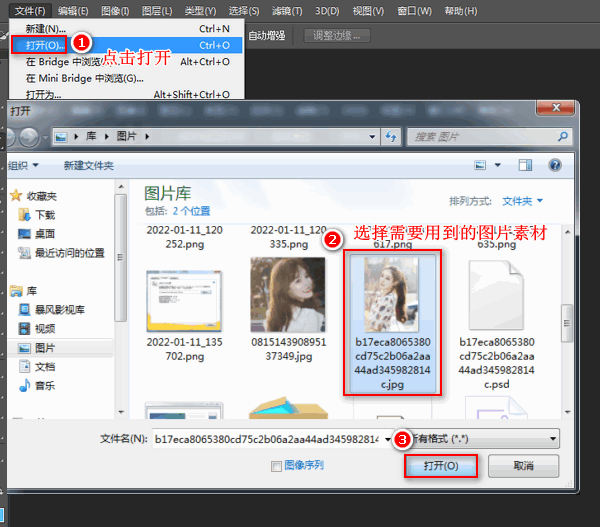
Task: Select 下载 in the navigation pane
Action: [45, 215]
